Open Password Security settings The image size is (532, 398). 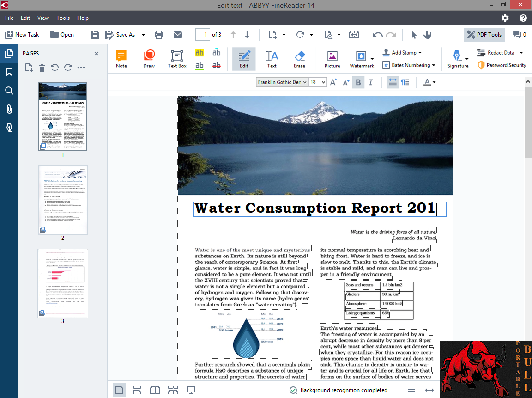[502, 65]
